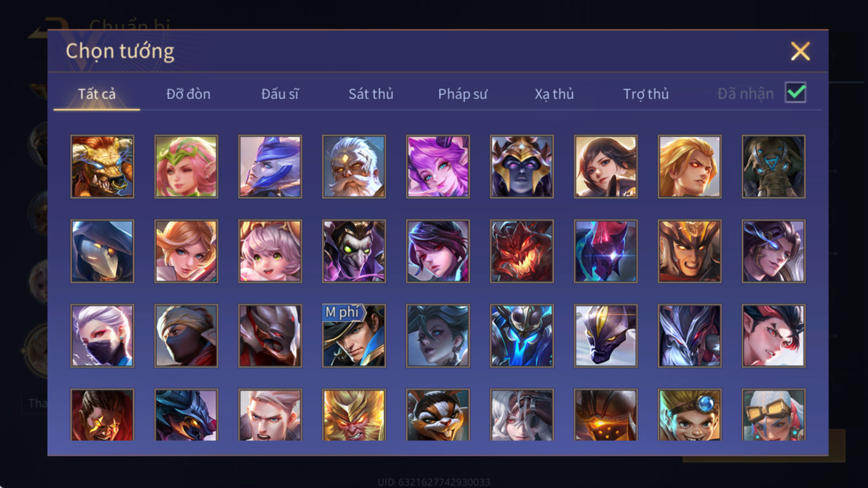The image size is (868, 488).
Task: Switch to the 'Đỡ đòn' tab
Action: click(x=188, y=94)
